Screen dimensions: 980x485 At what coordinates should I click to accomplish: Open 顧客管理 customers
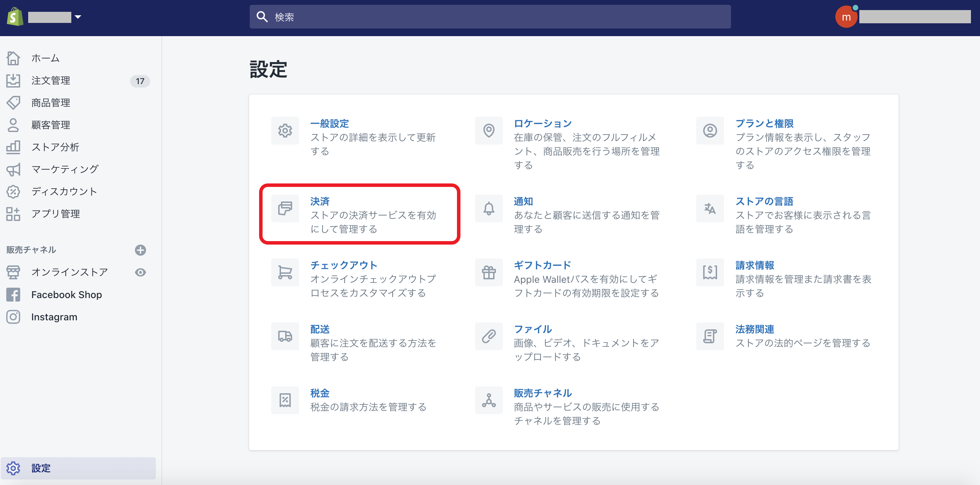[x=50, y=125]
